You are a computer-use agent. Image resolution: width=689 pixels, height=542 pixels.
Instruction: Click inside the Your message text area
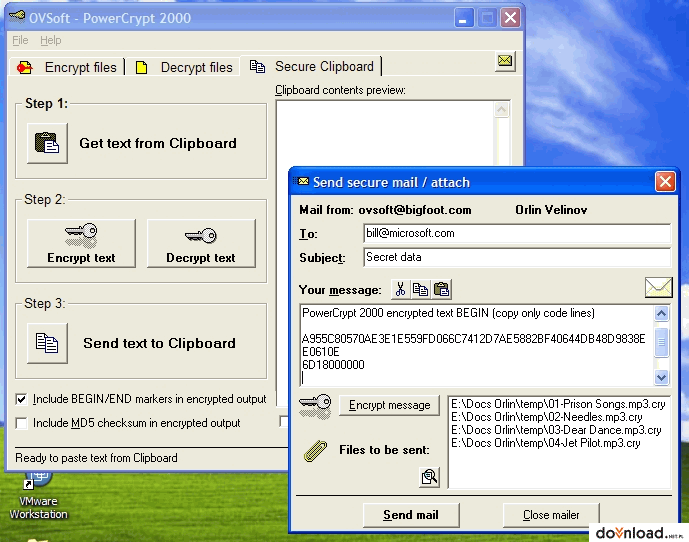pyautogui.click(x=477, y=345)
